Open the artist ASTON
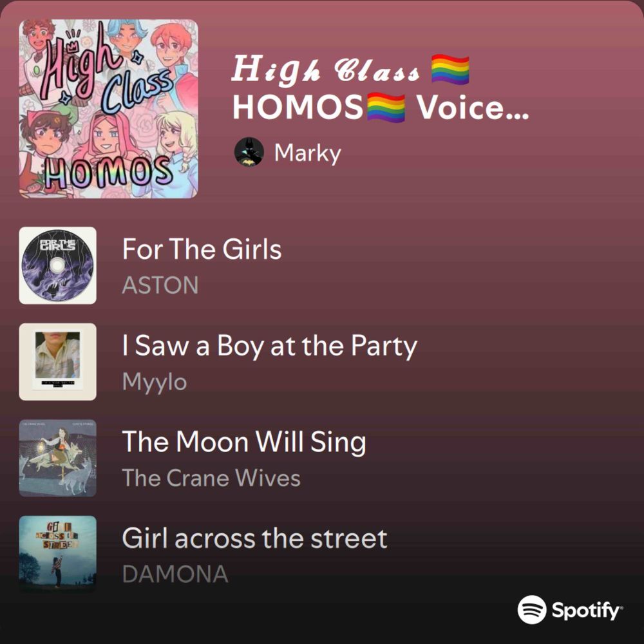 point(160,285)
